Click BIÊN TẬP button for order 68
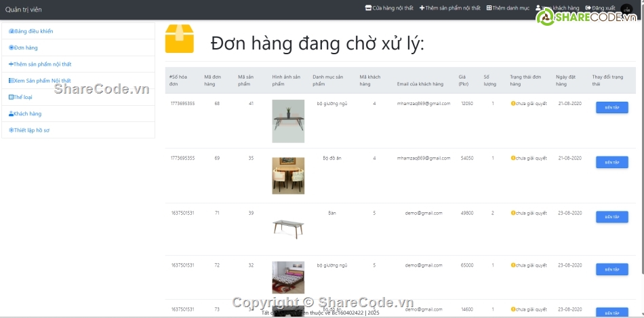This screenshot has height=318, width=644. [x=612, y=108]
